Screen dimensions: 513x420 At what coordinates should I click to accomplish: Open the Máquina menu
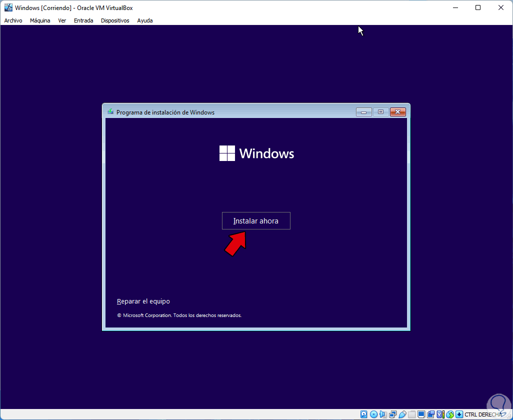point(40,20)
